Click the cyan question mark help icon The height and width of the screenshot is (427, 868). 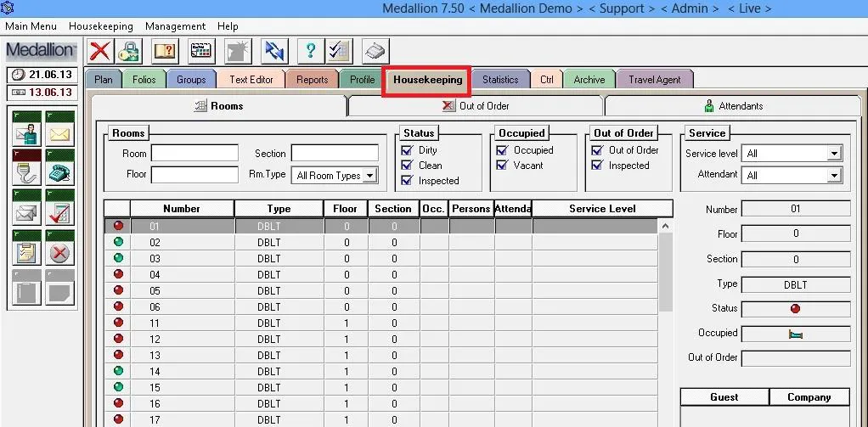point(311,52)
